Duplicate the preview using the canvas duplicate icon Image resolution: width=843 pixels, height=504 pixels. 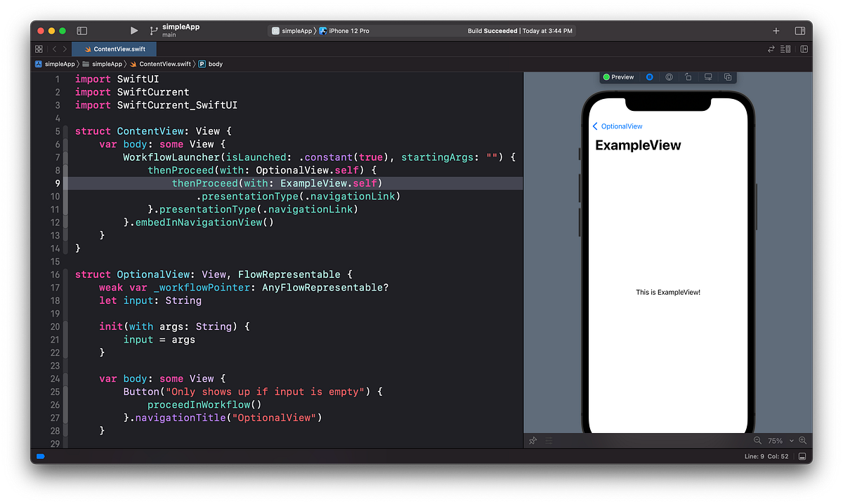pos(728,77)
